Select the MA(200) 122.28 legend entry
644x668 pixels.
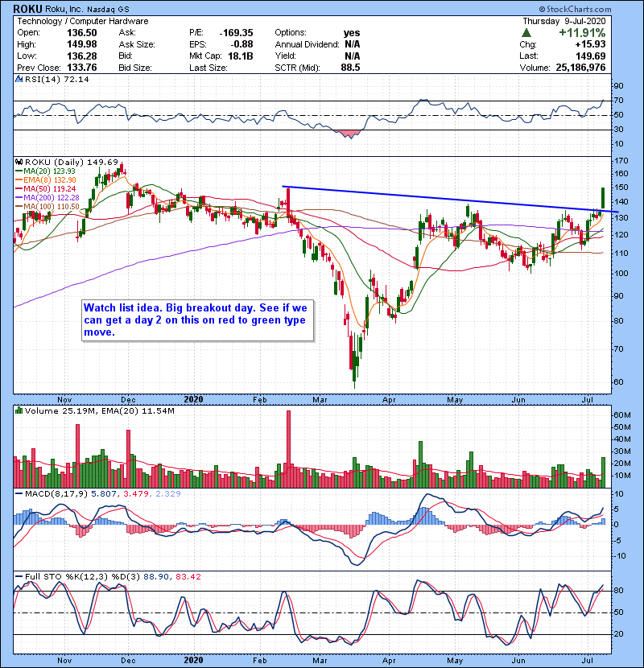(47, 198)
